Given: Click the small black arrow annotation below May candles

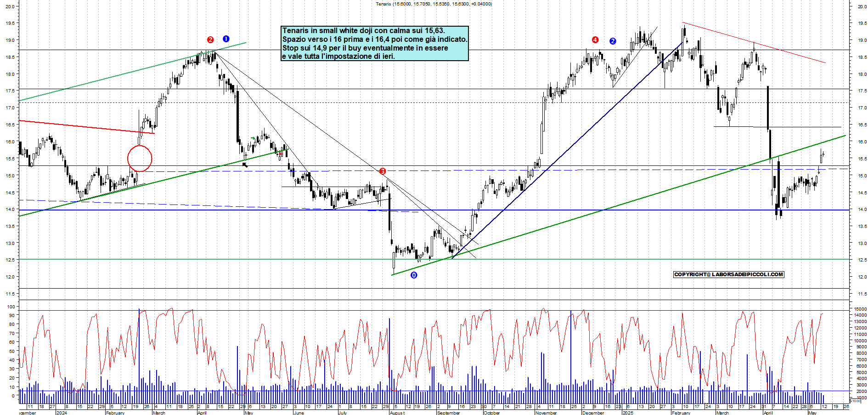Looking at the screenshot, I should [245, 165].
